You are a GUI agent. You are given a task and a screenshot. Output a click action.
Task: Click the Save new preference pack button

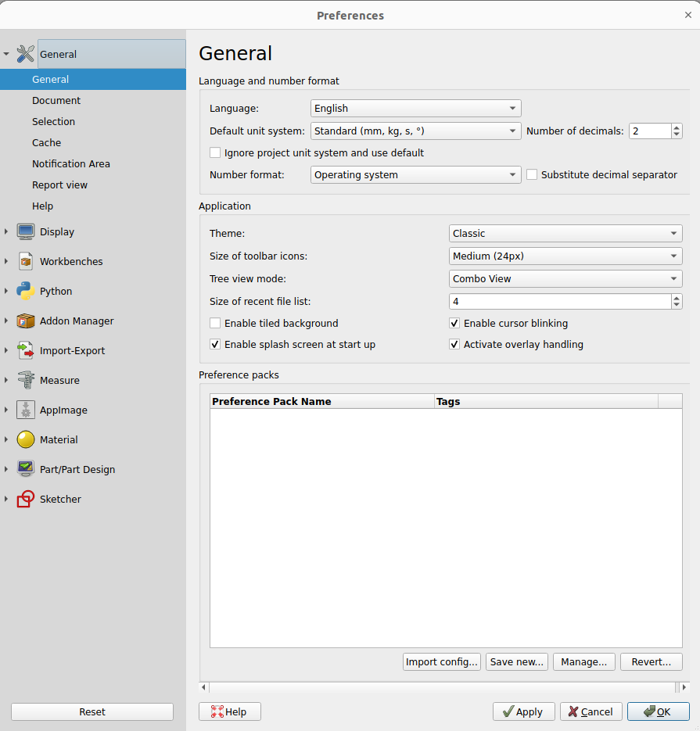516,661
